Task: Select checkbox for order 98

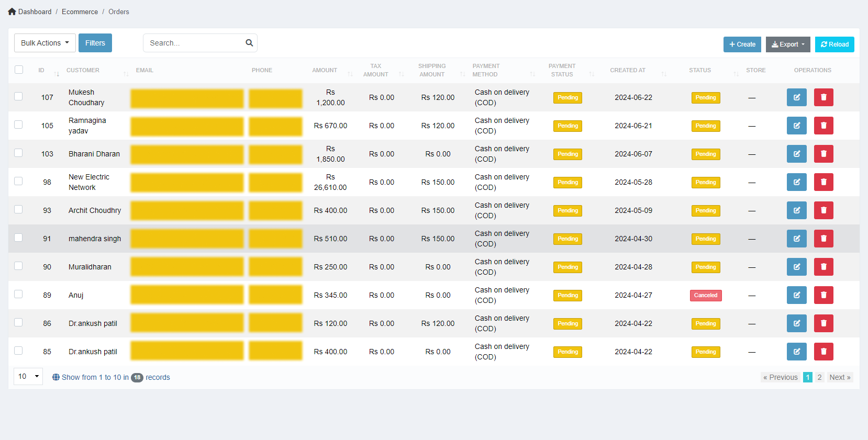Action: (18, 181)
